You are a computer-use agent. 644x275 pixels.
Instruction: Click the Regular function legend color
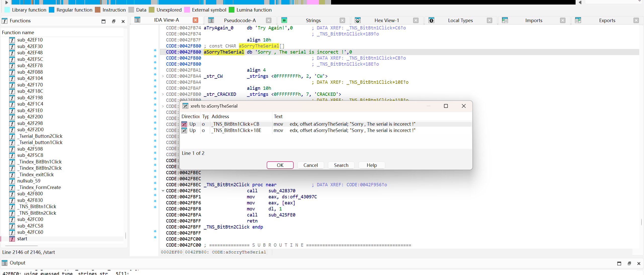[52, 10]
